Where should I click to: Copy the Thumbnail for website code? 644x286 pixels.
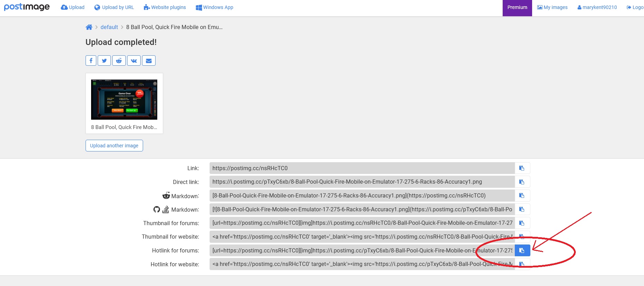point(522,237)
